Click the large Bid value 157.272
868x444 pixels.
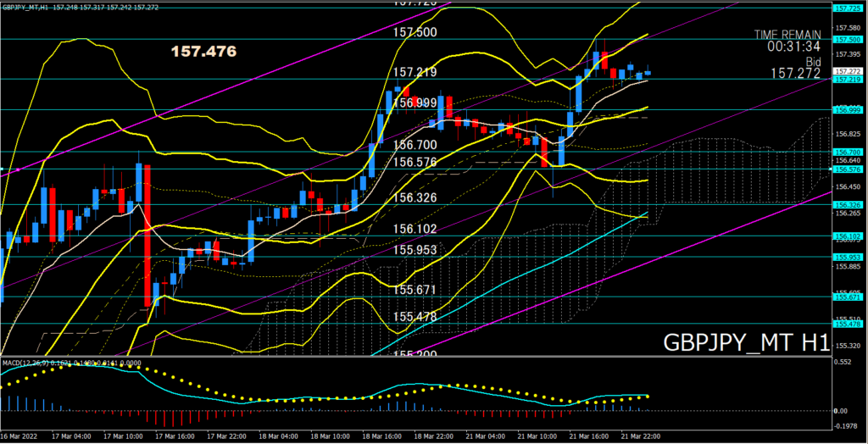click(x=797, y=74)
